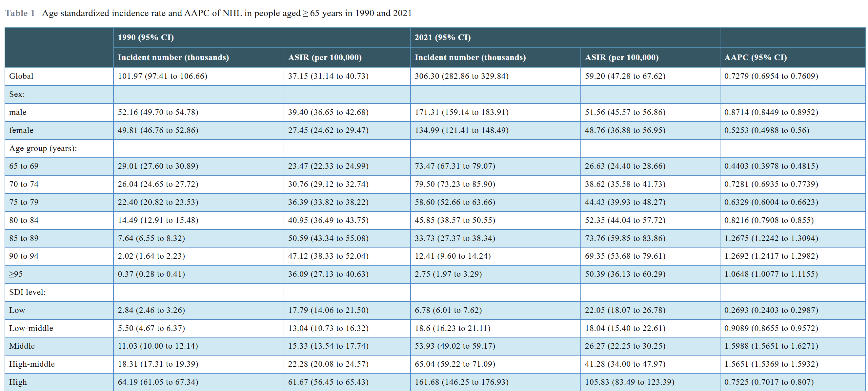
Task: Click the AAPC (95% CI) header cell
Action: click(x=755, y=57)
